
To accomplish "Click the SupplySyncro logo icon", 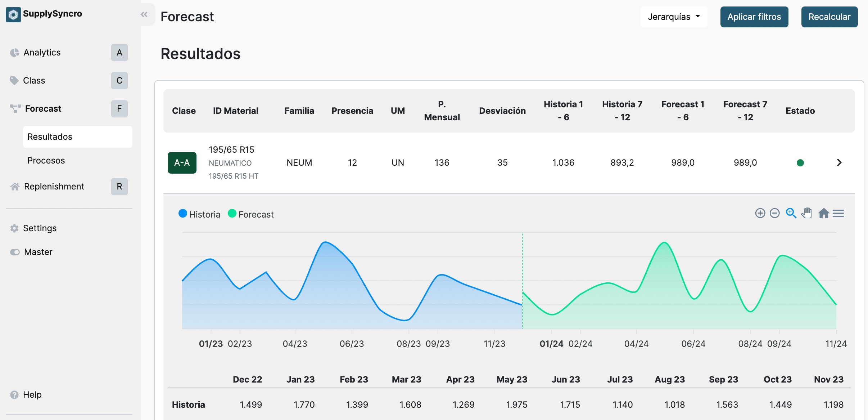I will [x=13, y=14].
